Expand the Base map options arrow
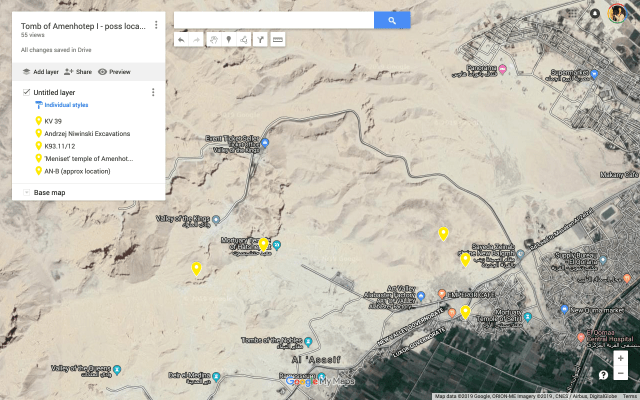Image resolution: width=640 pixels, height=400 pixels. 25,192
